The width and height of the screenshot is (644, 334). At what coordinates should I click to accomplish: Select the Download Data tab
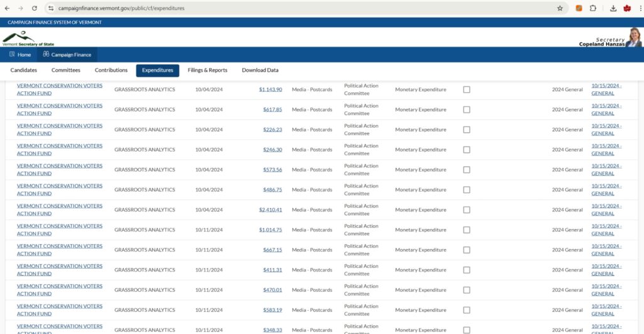(260, 70)
